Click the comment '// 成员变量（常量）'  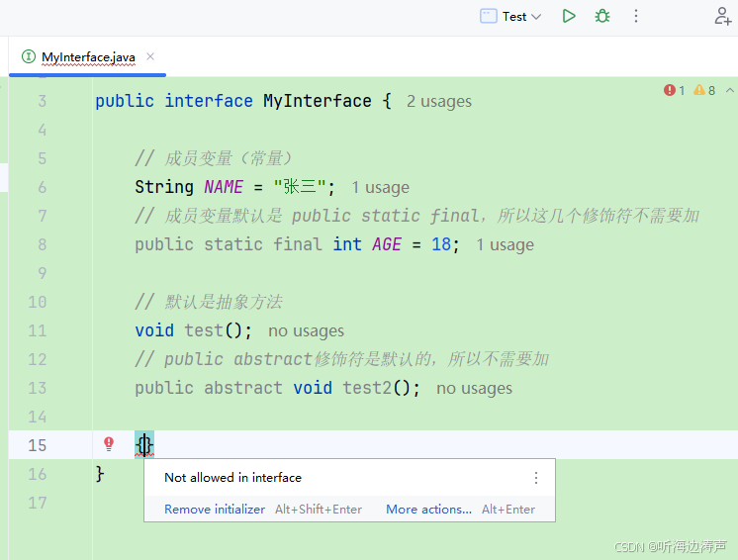click(214, 158)
